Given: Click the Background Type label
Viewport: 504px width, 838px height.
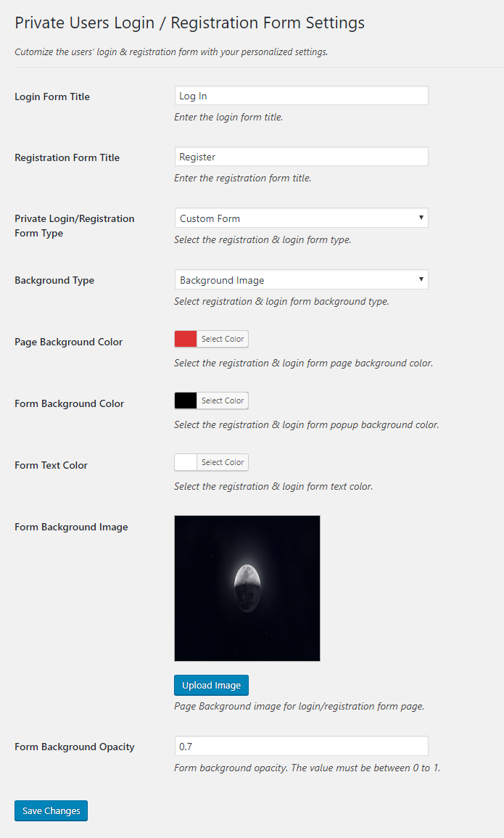Looking at the screenshot, I should [x=54, y=281].
